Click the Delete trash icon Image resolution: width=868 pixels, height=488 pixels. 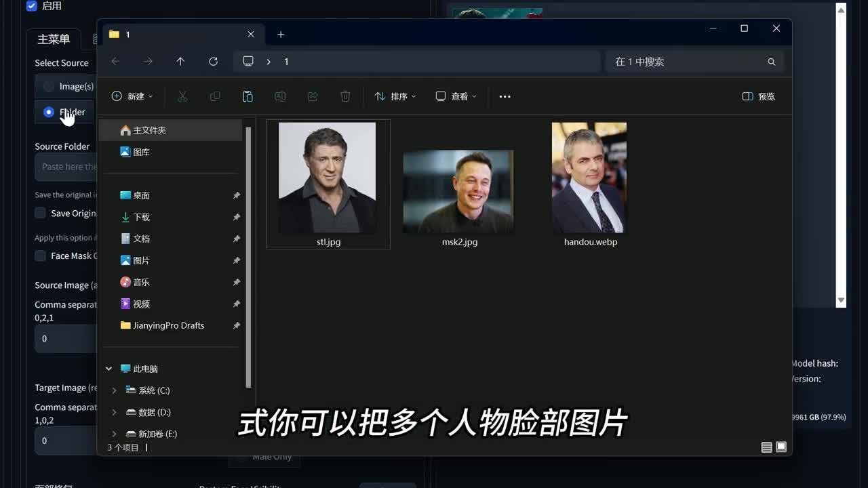(x=345, y=96)
